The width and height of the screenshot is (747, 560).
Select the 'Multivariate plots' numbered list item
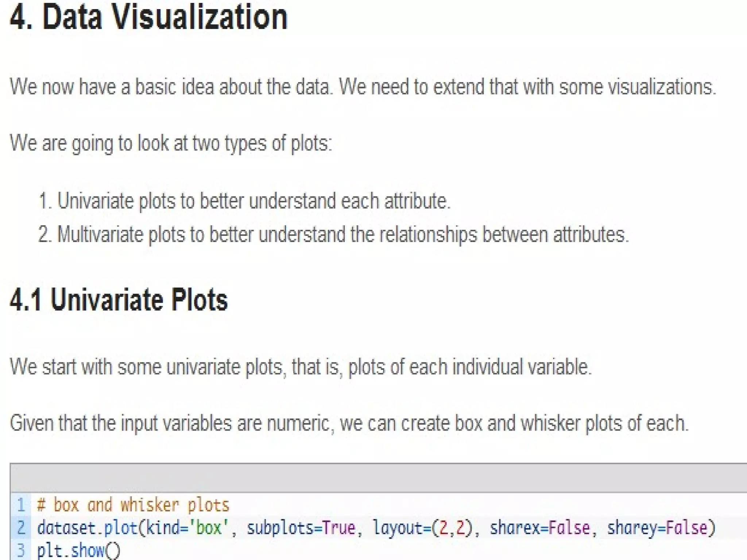(x=334, y=234)
